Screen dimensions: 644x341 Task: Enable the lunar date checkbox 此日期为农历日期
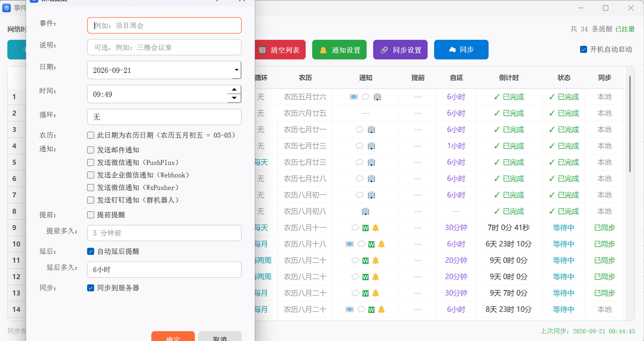91,135
